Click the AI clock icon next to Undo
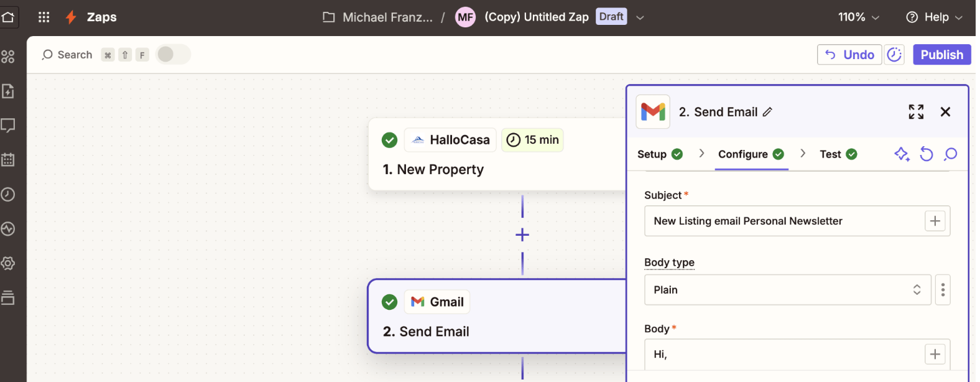Viewport: 980px width, 382px height. pyautogui.click(x=894, y=55)
